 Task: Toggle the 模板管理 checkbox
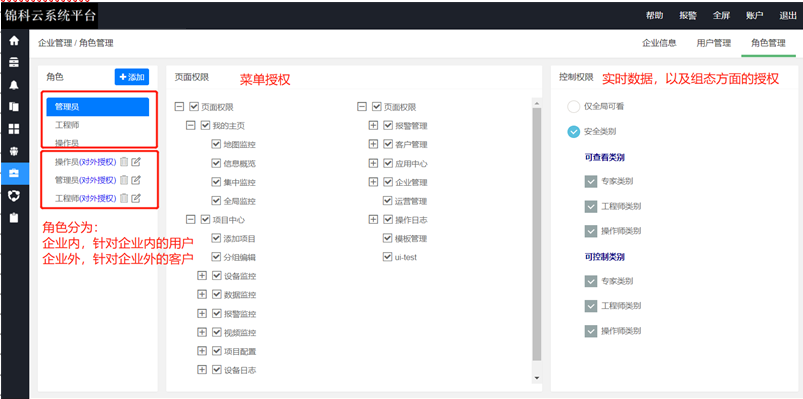(x=388, y=238)
